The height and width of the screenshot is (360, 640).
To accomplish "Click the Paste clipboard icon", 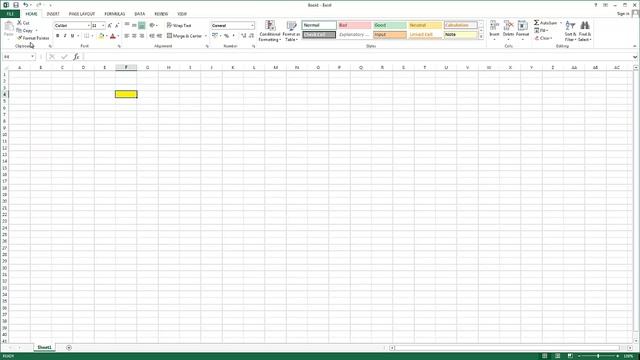I will pos(9,27).
